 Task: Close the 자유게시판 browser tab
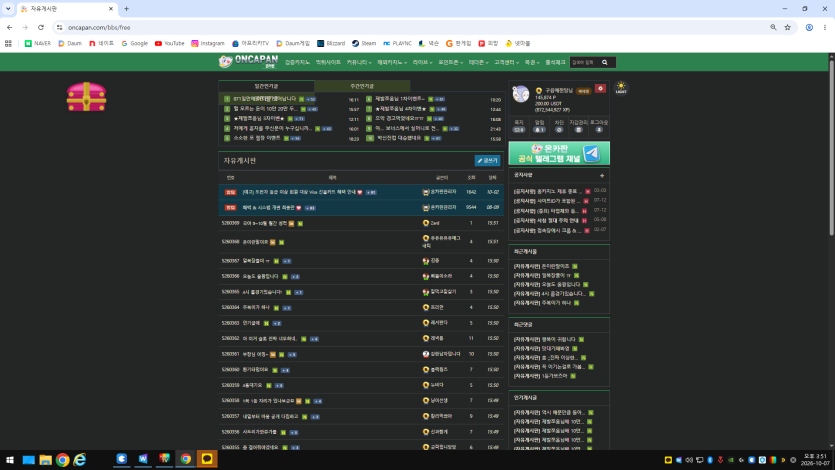(x=111, y=9)
